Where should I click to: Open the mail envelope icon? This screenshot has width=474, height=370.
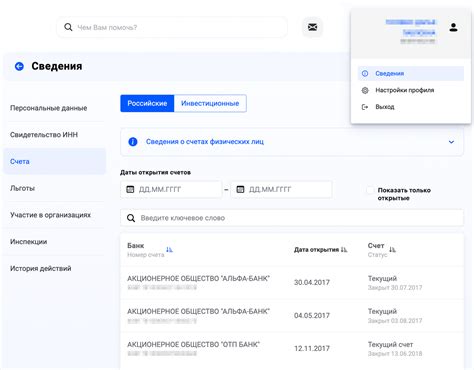click(312, 27)
